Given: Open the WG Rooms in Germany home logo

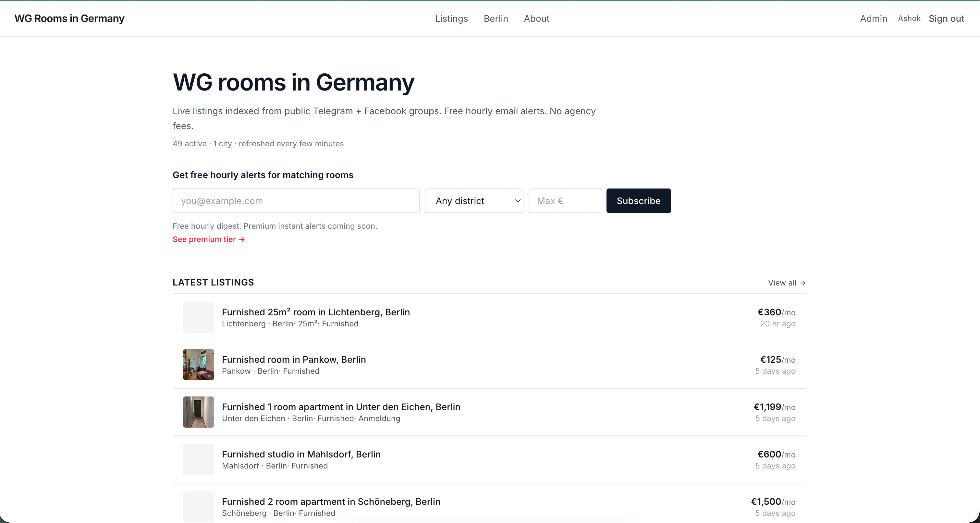Looking at the screenshot, I should [69, 18].
